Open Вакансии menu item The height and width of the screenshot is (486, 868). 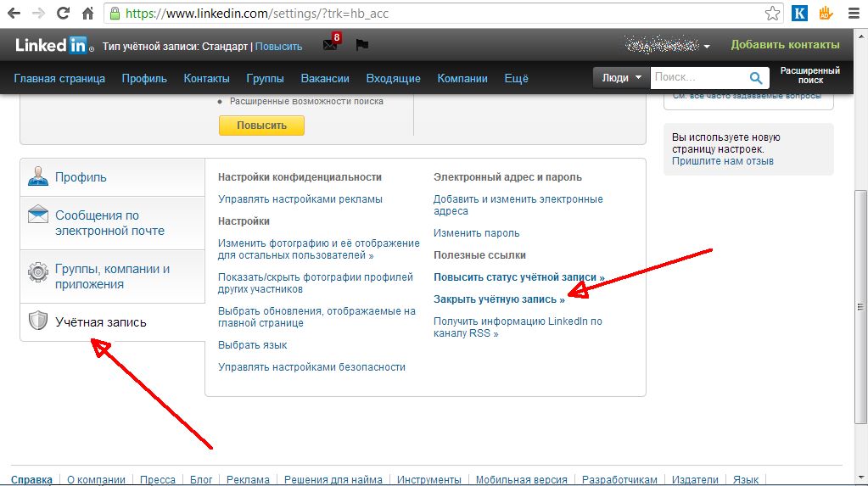(325, 79)
